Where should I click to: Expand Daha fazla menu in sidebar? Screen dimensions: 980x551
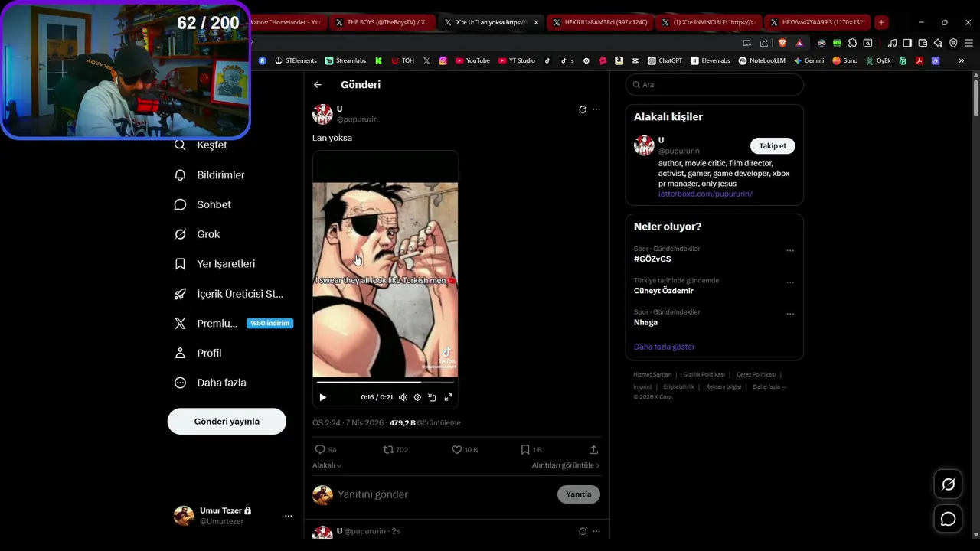(x=211, y=383)
